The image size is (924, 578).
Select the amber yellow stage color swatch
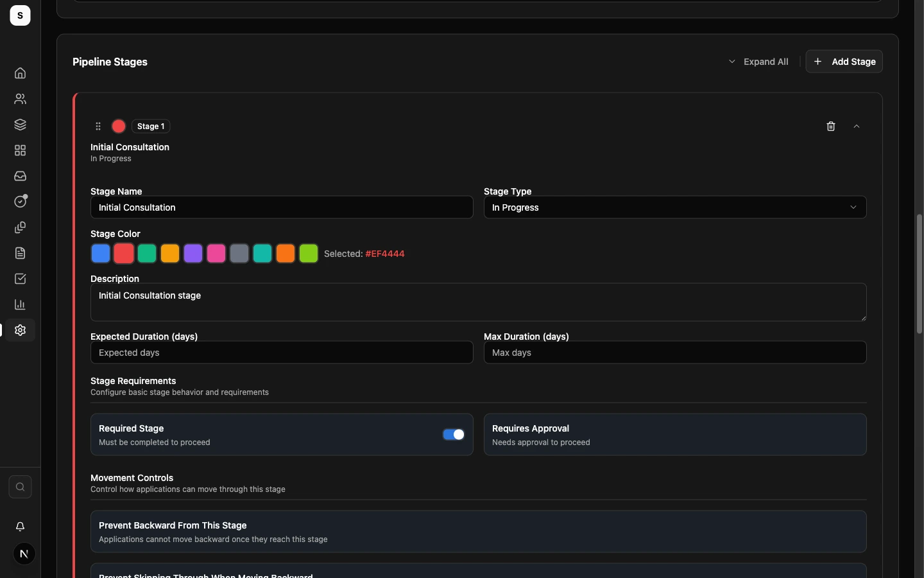pyautogui.click(x=170, y=254)
